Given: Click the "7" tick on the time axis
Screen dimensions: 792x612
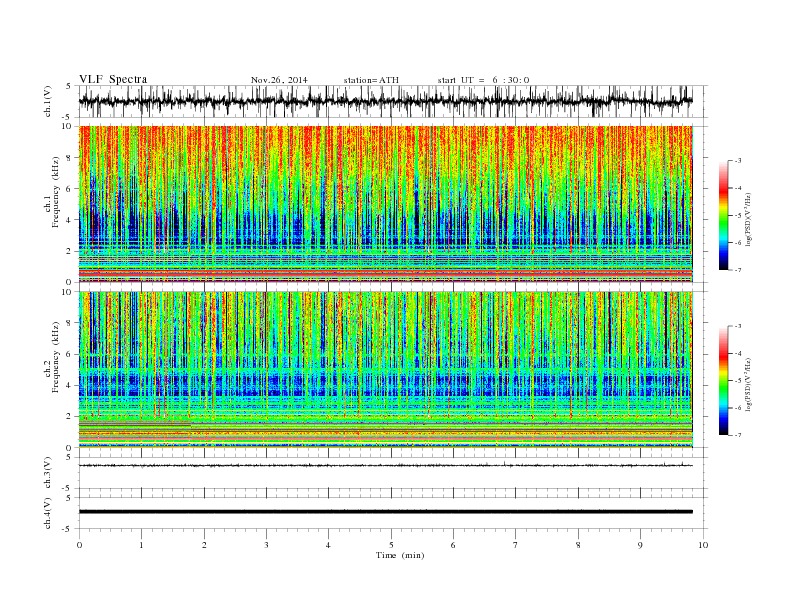Looking at the screenshot, I should click(516, 545).
